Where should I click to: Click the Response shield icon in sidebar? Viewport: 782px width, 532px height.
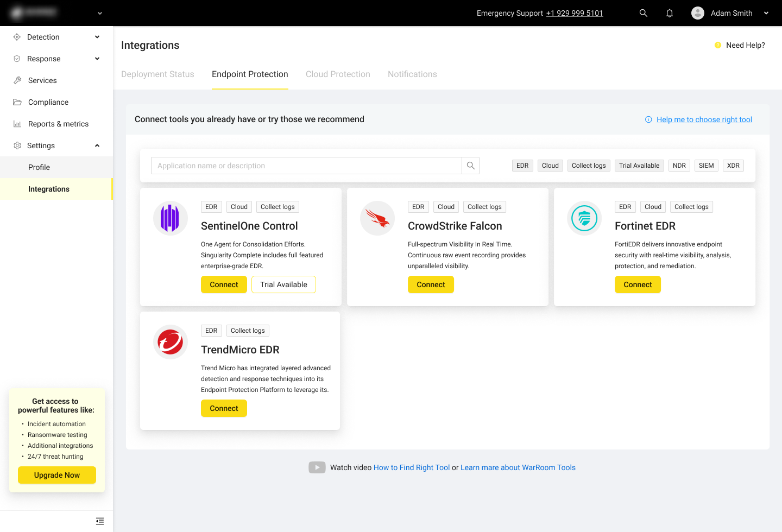pyautogui.click(x=17, y=59)
